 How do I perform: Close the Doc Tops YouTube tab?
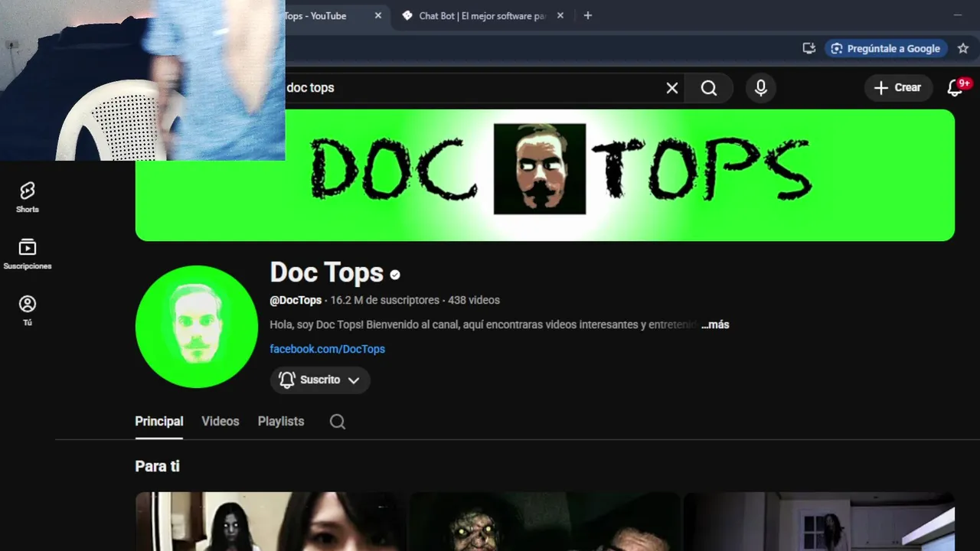[x=378, y=15]
